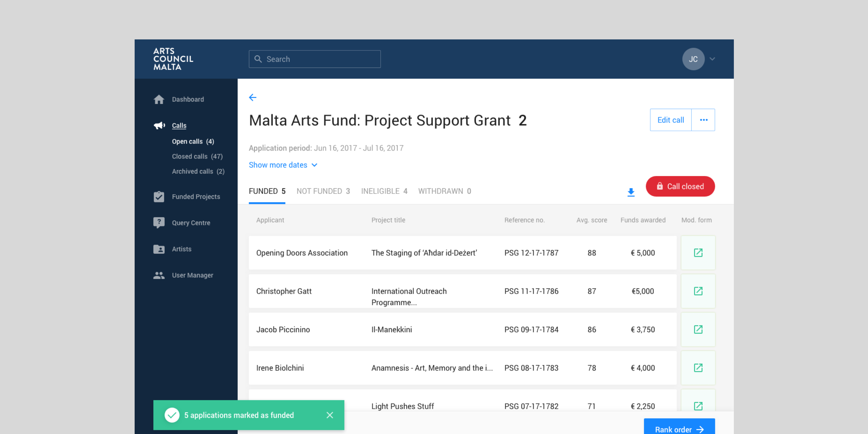Select Archived calls (2)
868x434 pixels.
[198, 171]
